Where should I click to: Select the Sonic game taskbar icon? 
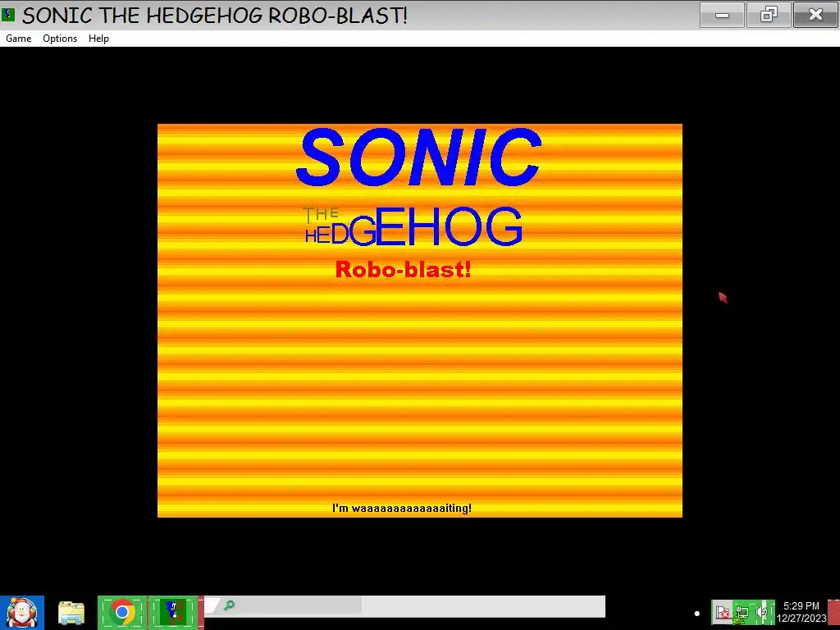tap(173, 613)
